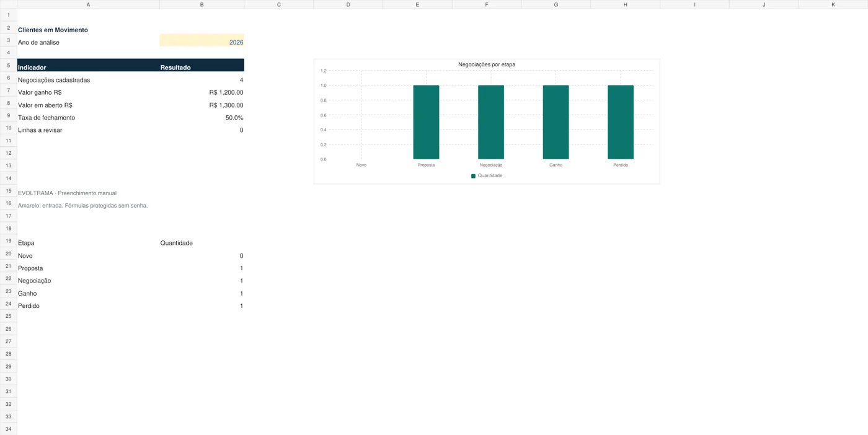This screenshot has width=868, height=435.
Task: Select column G header
Action: tap(556, 4)
